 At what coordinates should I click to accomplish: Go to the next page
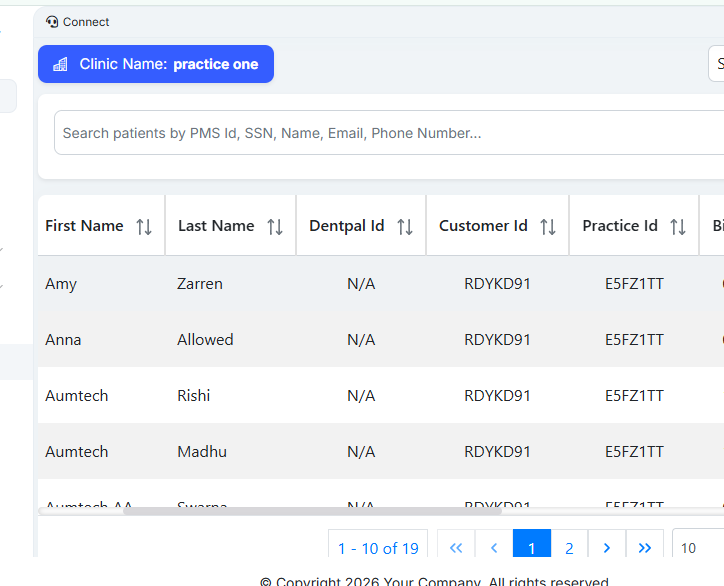(607, 547)
